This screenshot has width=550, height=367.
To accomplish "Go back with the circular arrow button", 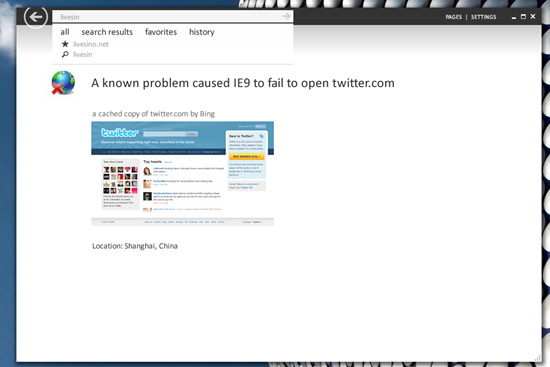I will coord(36,16).
